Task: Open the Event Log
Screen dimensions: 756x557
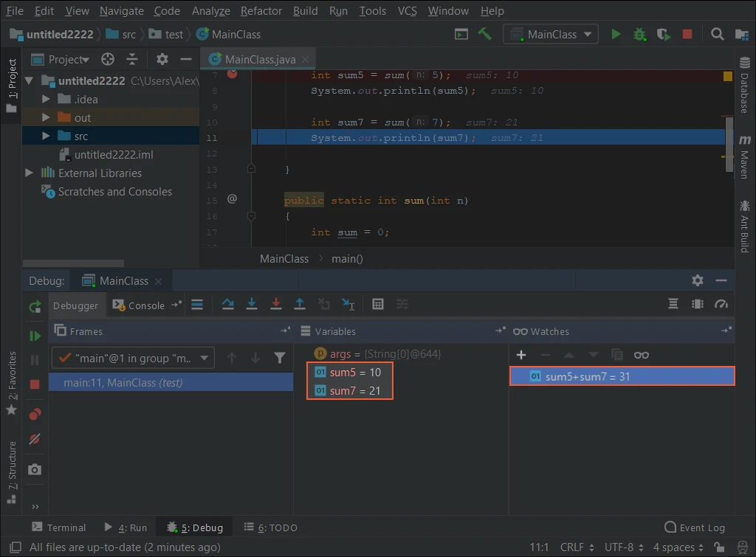Action: [694, 527]
